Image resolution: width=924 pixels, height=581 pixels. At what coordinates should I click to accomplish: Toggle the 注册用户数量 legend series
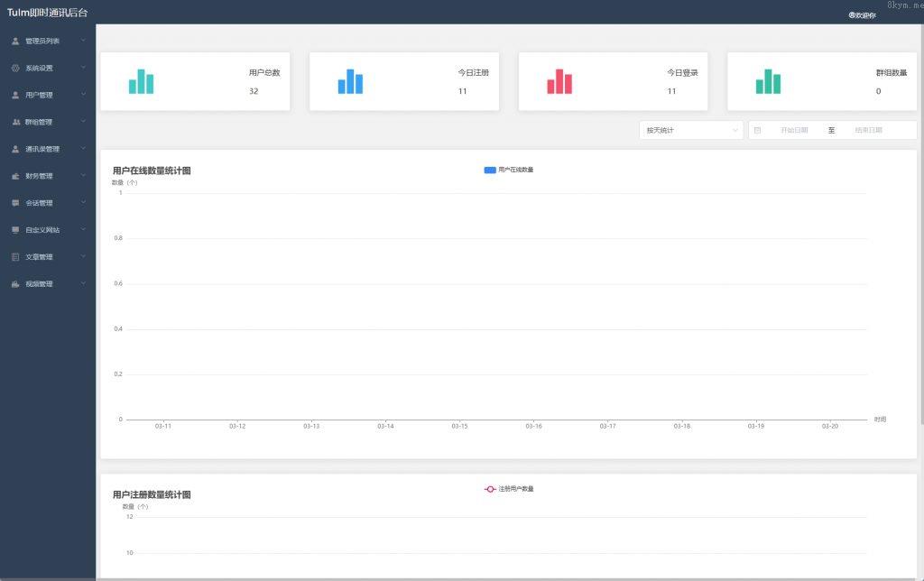coord(509,489)
